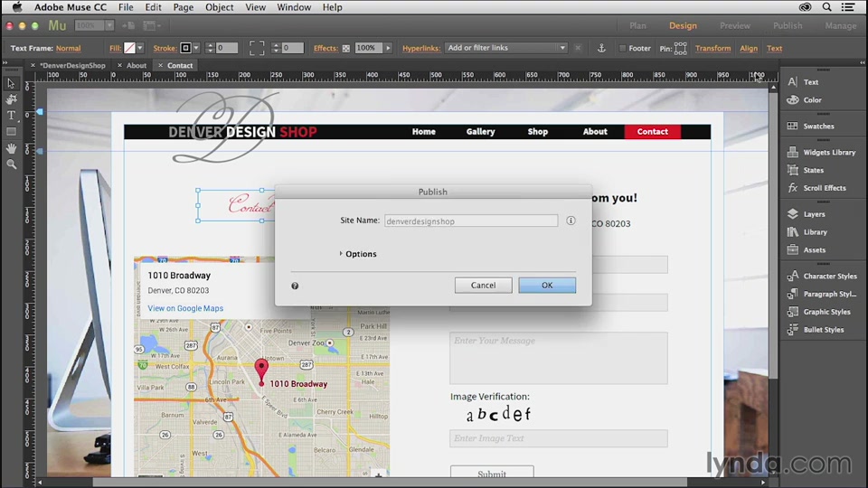Open the File menu

tap(126, 7)
